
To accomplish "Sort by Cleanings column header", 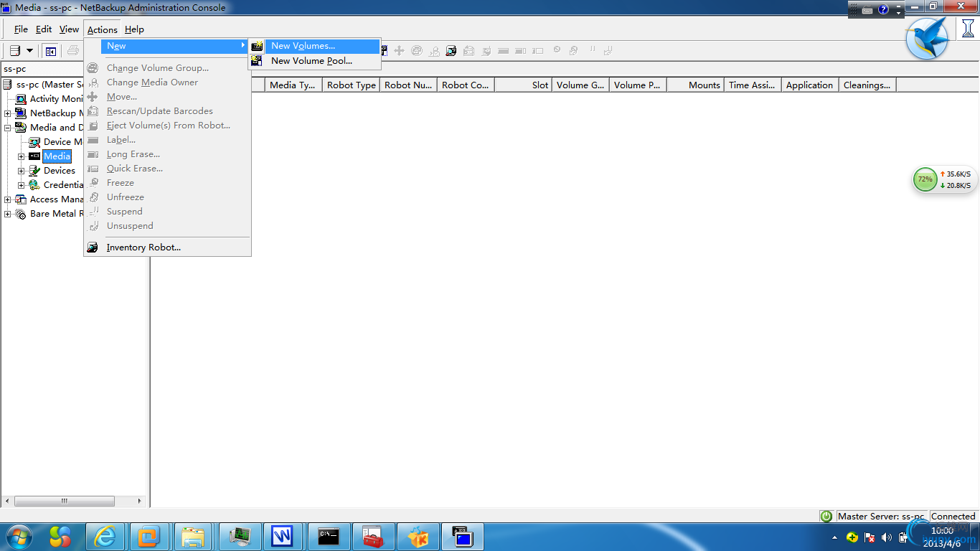I will (867, 85).
